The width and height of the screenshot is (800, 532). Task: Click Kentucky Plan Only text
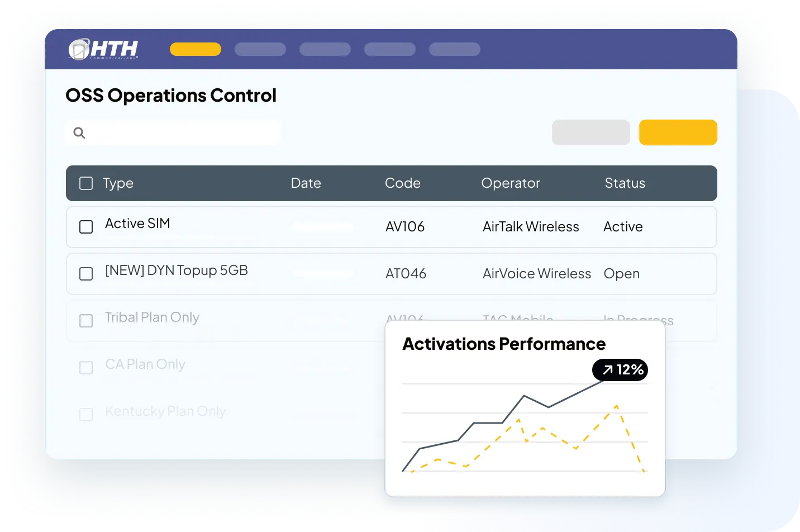pyautogui.click(x=165, y=411)
